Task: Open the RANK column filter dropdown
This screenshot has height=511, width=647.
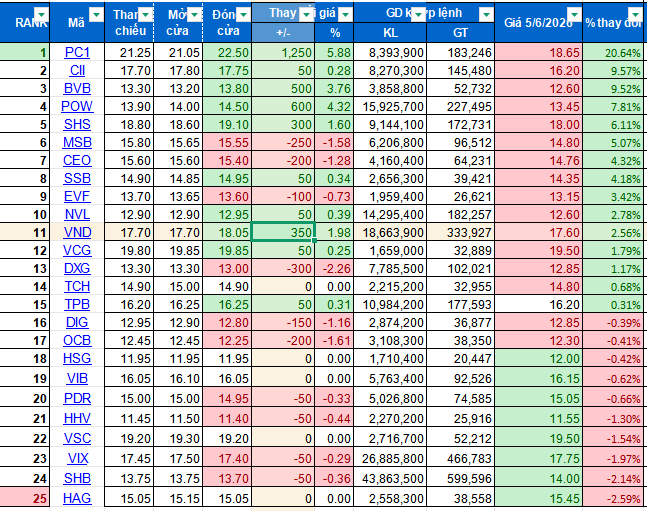Action: point(41,14)
